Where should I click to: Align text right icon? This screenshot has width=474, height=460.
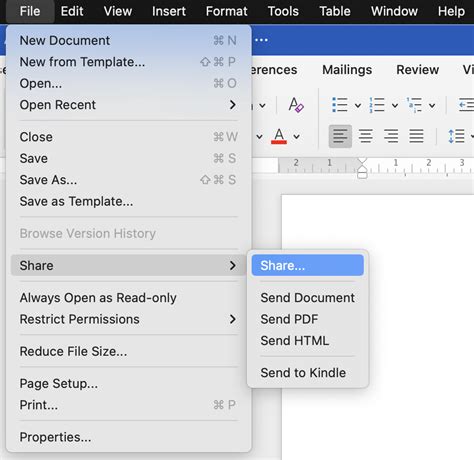(391, 136)
